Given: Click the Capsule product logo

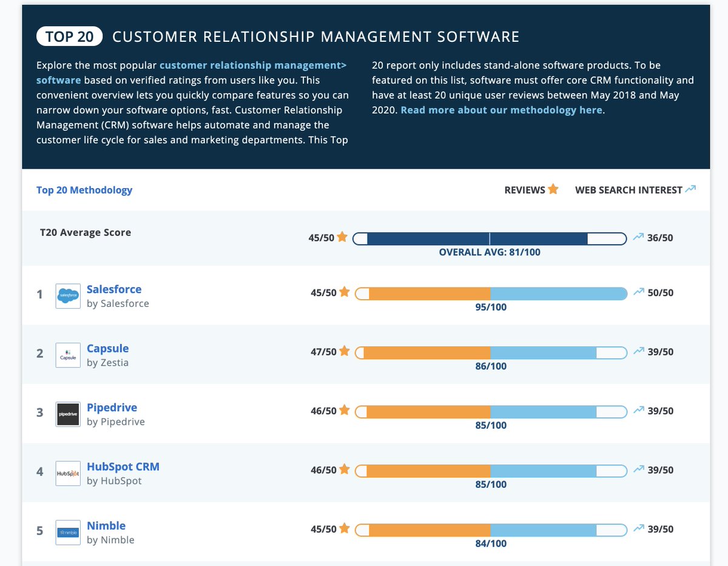Looking at the screenshot, I should [68, 355].
